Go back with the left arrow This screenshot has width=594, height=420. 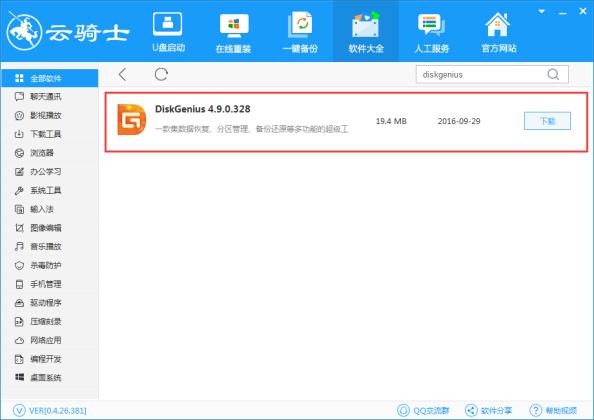(x=122, y=74)
